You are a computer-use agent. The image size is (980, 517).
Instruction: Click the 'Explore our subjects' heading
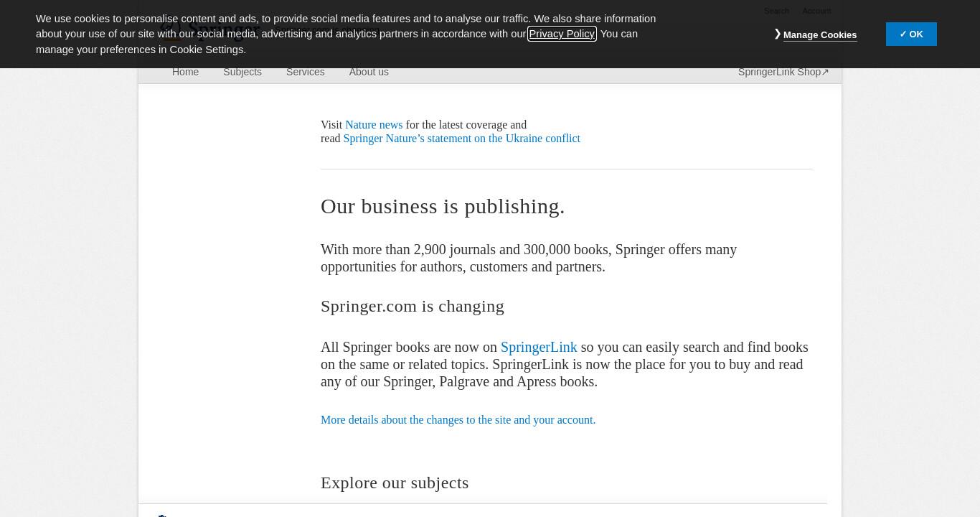[x=395, y=483]
